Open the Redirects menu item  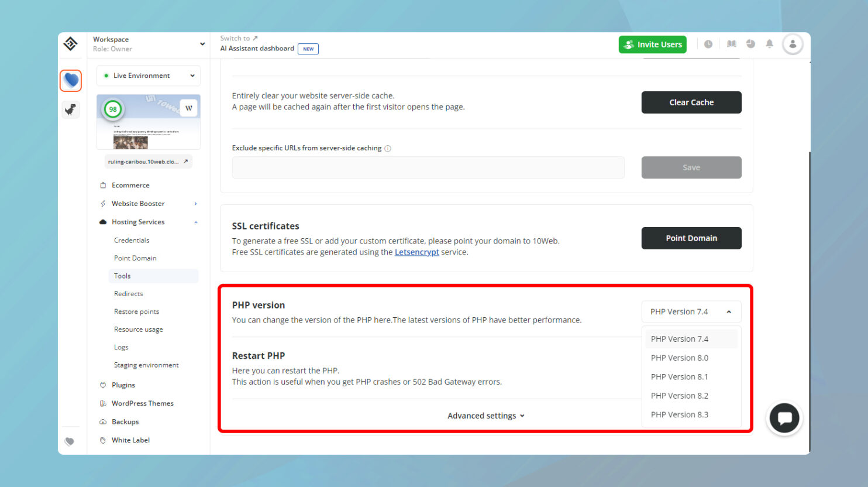(x=128, y=293)
